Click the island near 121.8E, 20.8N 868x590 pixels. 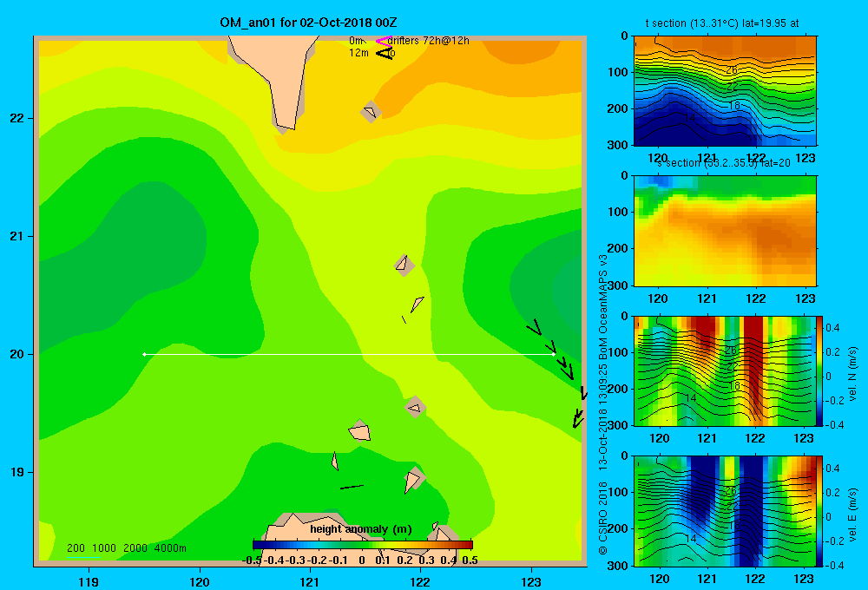coord(404,265)
